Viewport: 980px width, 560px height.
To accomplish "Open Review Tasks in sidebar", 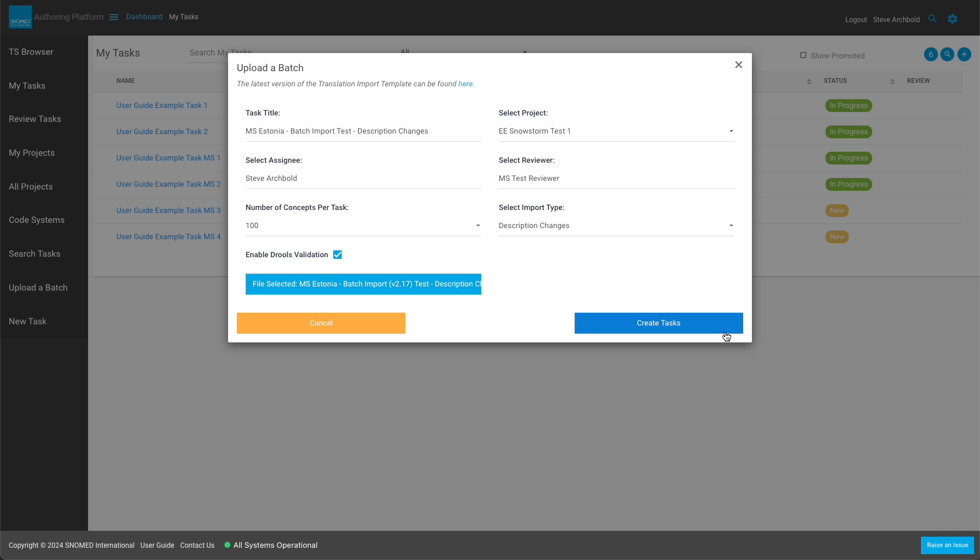I will coord(35,119).
